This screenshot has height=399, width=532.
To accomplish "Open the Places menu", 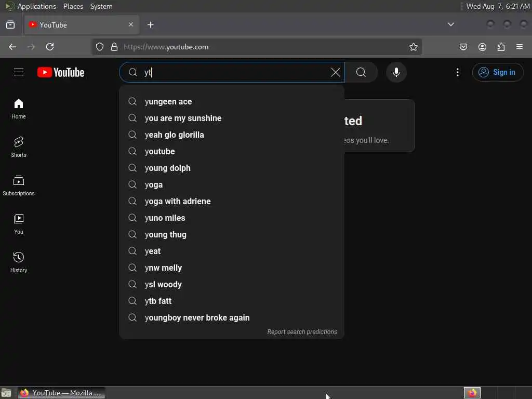I will pos(73,6).
